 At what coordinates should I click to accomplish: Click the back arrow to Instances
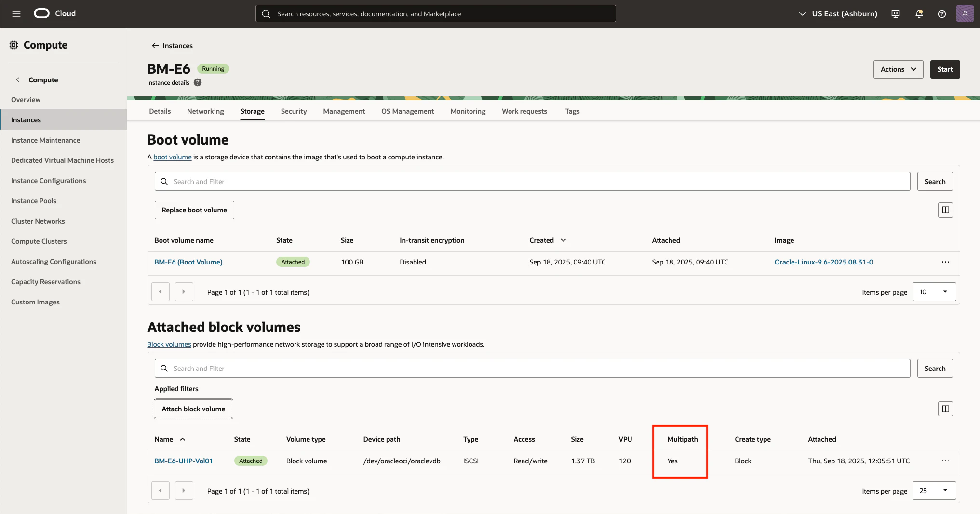(x=155, y=46)
